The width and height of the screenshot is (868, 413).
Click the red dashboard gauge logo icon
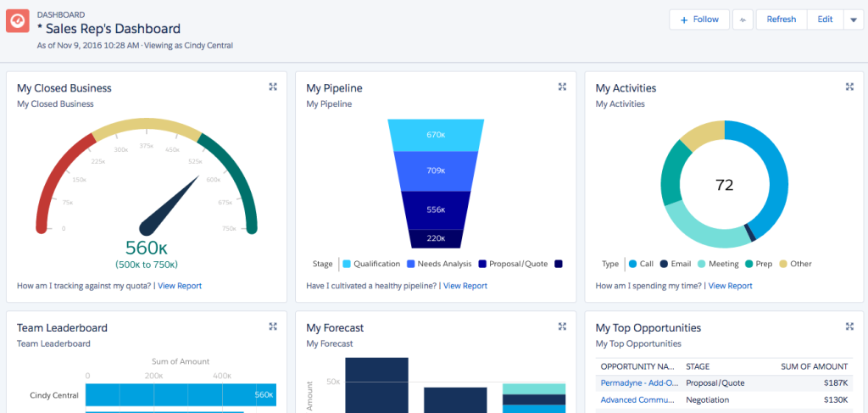(x=19, y=21)
